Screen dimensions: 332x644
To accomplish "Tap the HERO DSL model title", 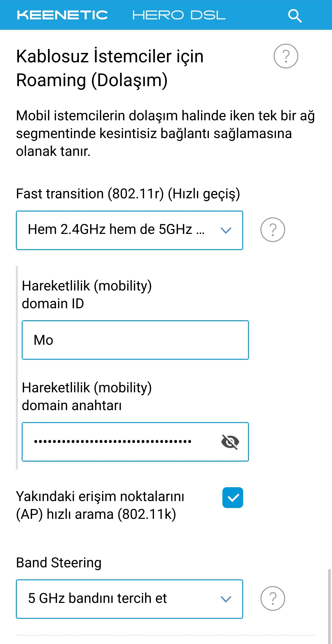I will tap(179, 15).
